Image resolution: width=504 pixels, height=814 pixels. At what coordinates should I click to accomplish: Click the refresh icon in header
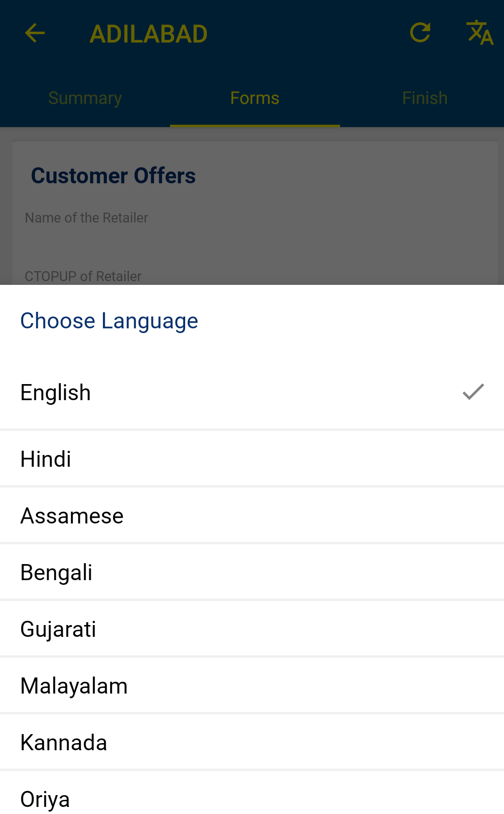(x=420, y=33)
